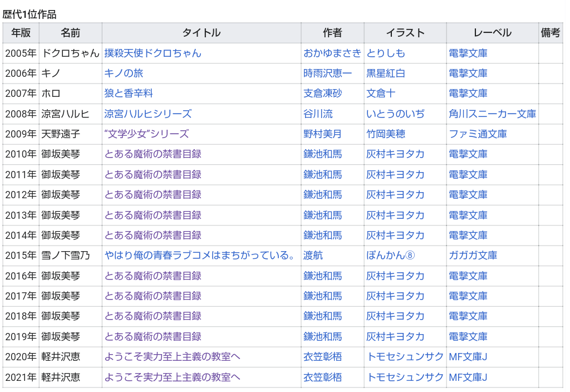Open ファミ通文庫 label page
The width and height of the screenshot is (570, 392).
(x=478, y=134)
